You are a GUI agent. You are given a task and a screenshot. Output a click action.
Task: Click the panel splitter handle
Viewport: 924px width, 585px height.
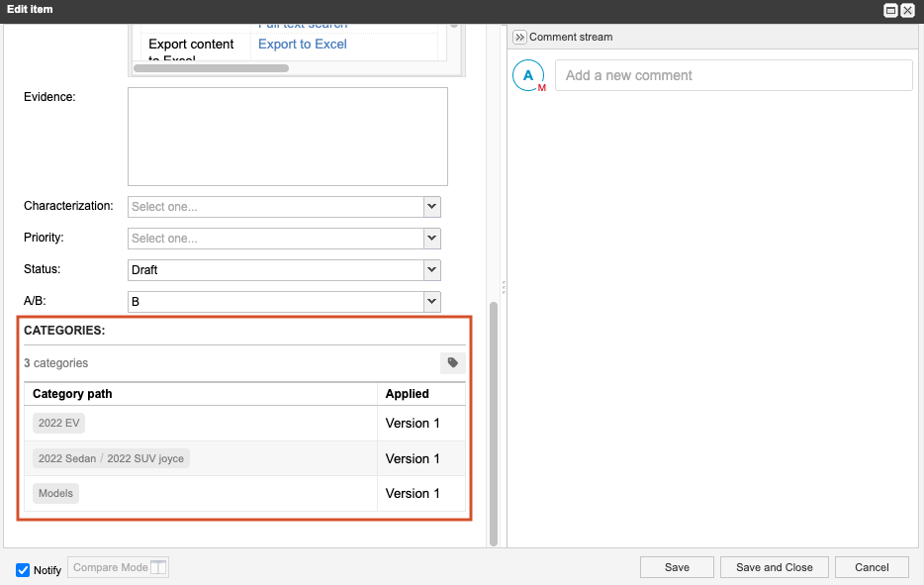(x=504, y=287)
